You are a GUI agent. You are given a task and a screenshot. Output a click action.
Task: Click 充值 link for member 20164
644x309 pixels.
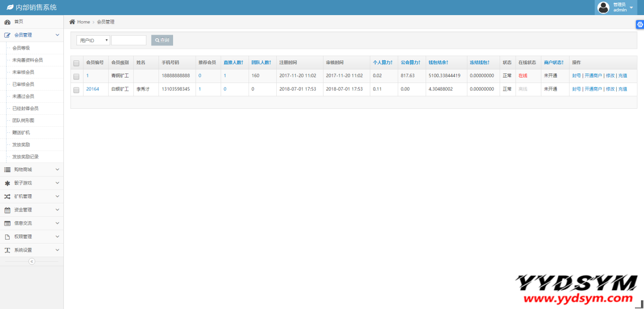pos(622,89)
